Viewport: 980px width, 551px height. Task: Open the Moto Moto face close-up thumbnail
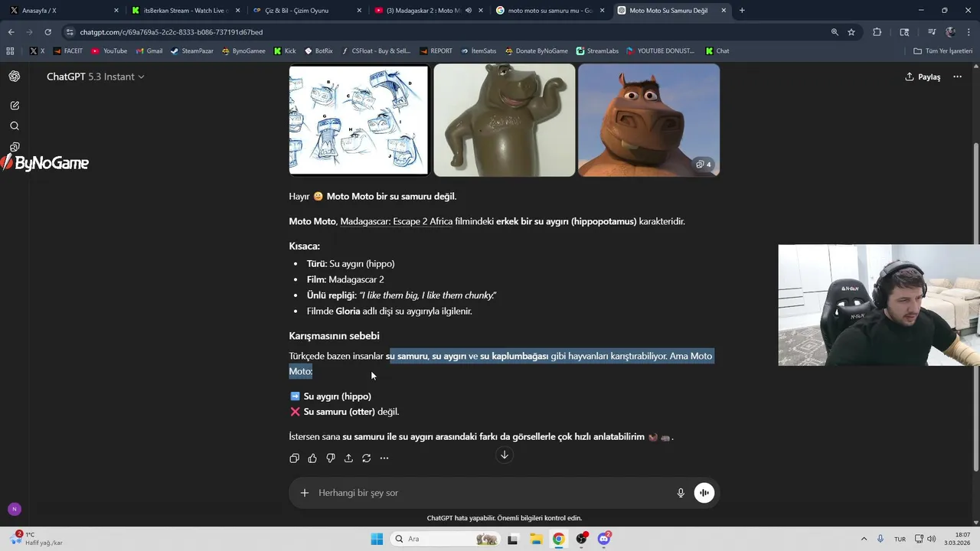(x=648, y=120)
